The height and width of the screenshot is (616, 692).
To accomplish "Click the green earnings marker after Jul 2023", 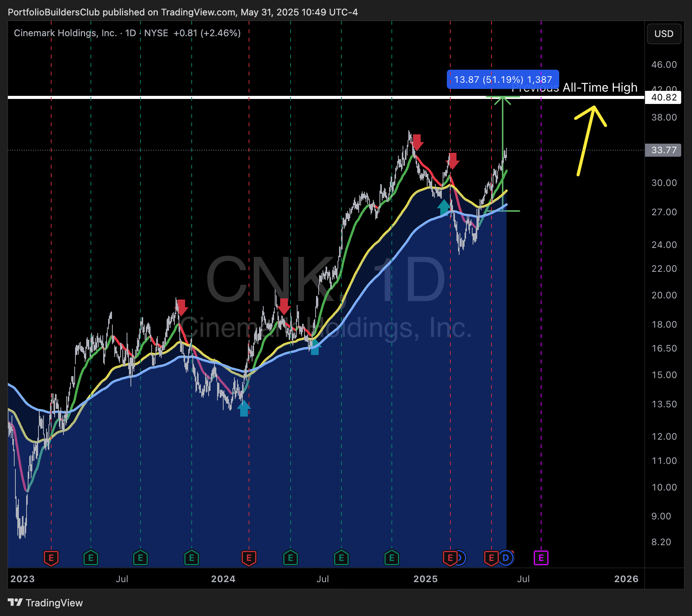I will pyautogui.click(x=140, y=558).
